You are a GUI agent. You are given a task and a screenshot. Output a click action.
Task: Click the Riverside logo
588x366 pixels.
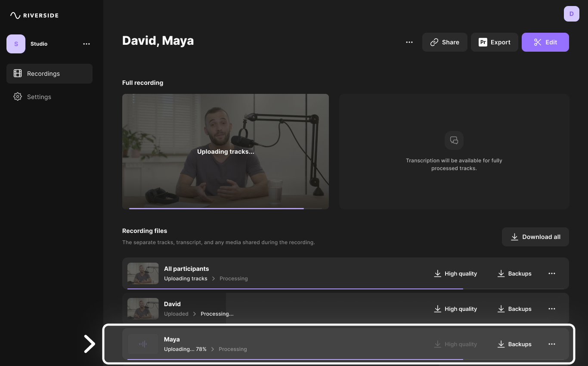point(34,16)
